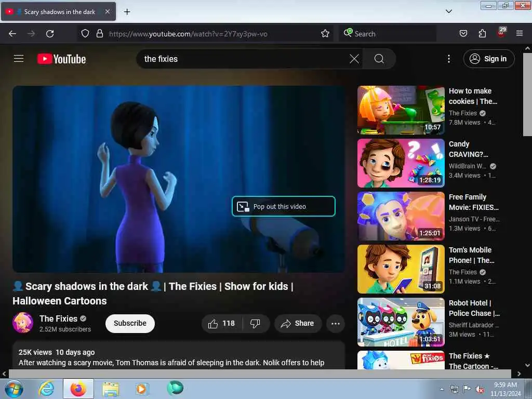The width and height of the screenshot is (532, 399).
Task: Open the Windows Start menu
Action: [x=14, y=389]
